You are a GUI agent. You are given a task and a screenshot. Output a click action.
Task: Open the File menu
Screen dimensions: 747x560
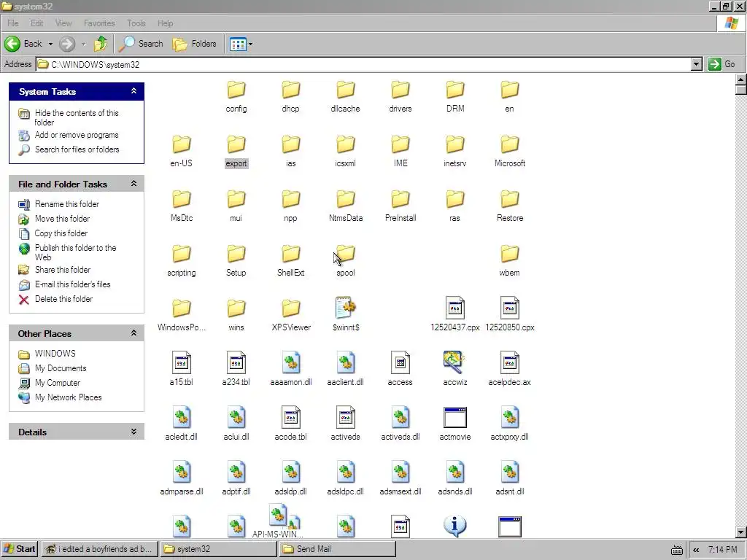pyautogui.click(x=13, y=23)
